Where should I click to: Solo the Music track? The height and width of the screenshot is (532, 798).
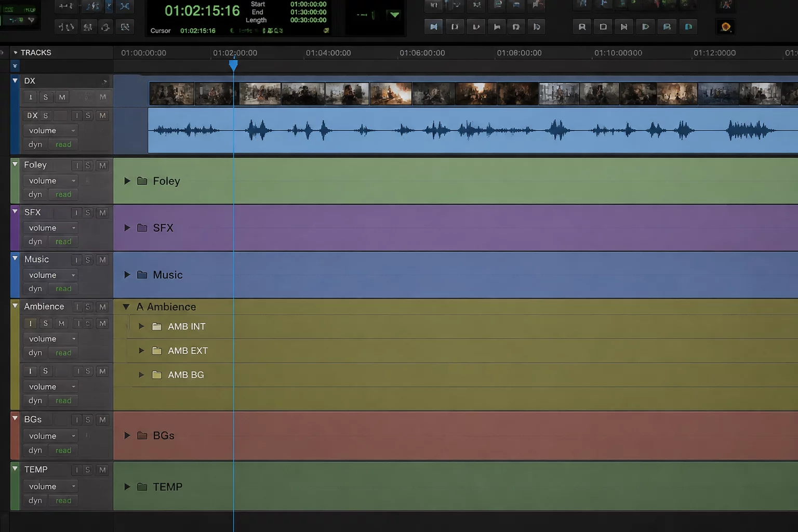point(88,260)
